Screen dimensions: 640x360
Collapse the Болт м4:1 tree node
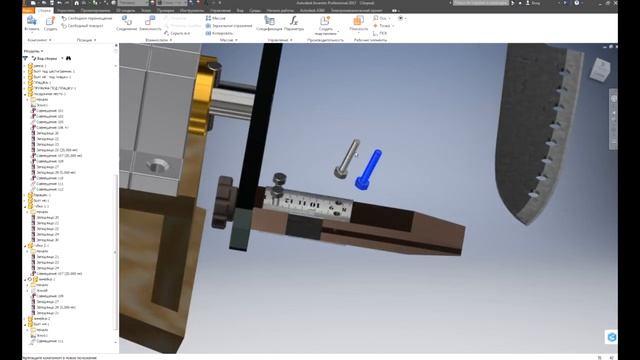(25, 324)
